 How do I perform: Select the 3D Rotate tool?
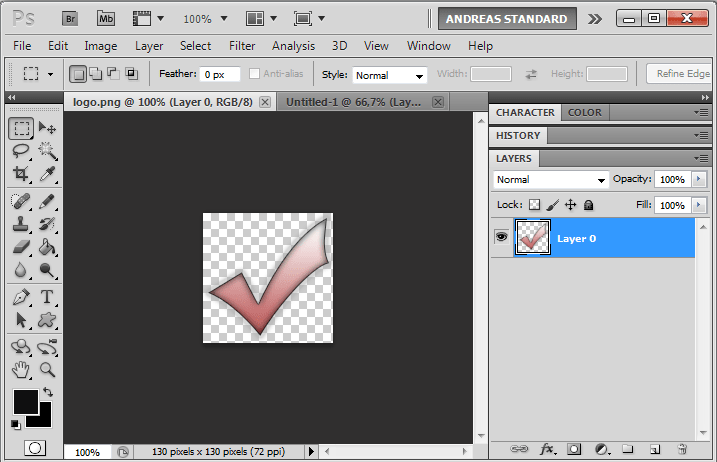click(21, 348)
